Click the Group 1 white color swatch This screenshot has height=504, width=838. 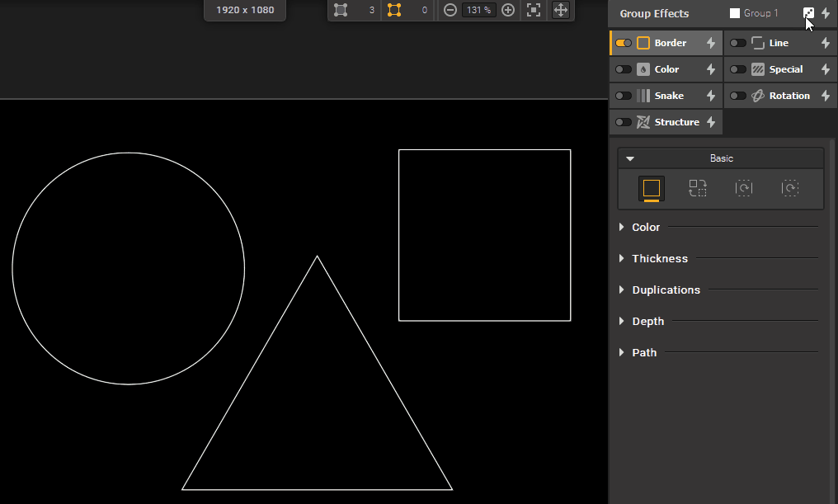tap(735, 13)
